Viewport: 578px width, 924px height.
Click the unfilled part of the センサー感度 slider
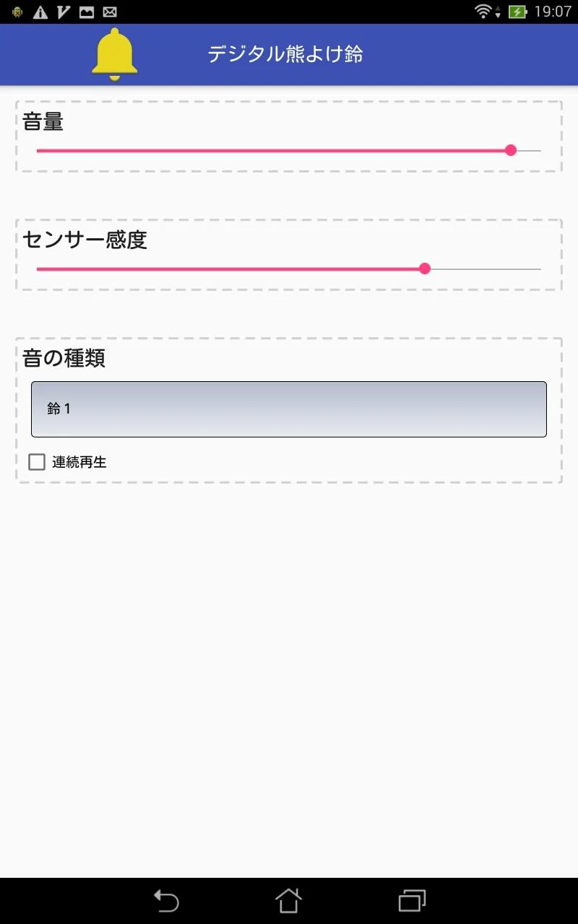point(486,269)
